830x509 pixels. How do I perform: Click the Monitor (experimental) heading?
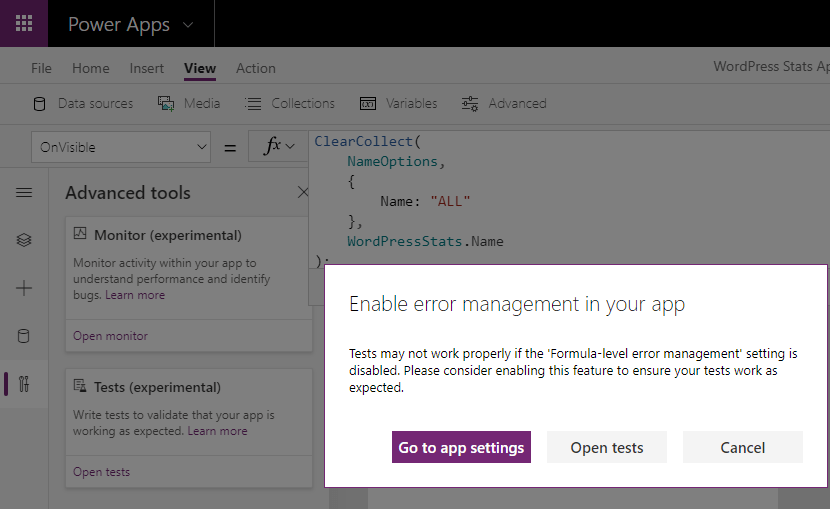click(x=168, y=235)
